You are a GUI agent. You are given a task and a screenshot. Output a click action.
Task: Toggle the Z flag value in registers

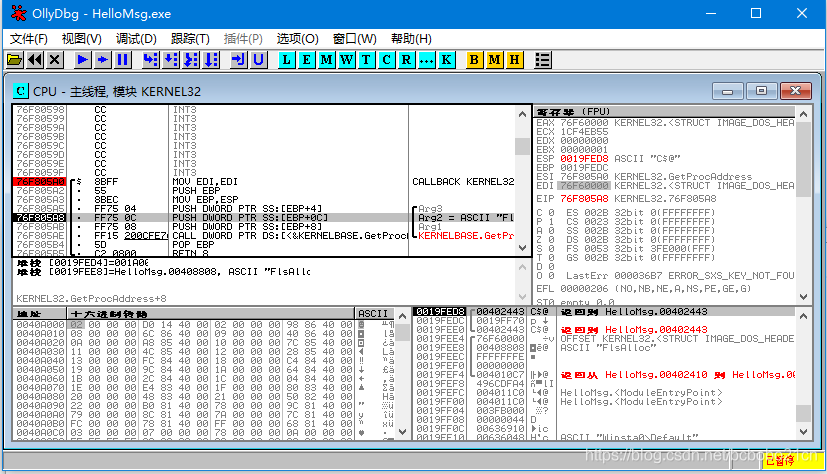tap(551, 239)
